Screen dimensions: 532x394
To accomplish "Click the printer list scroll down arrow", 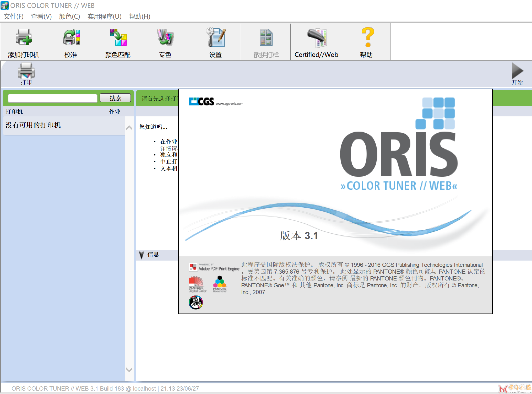I will [x=129, y=370].
